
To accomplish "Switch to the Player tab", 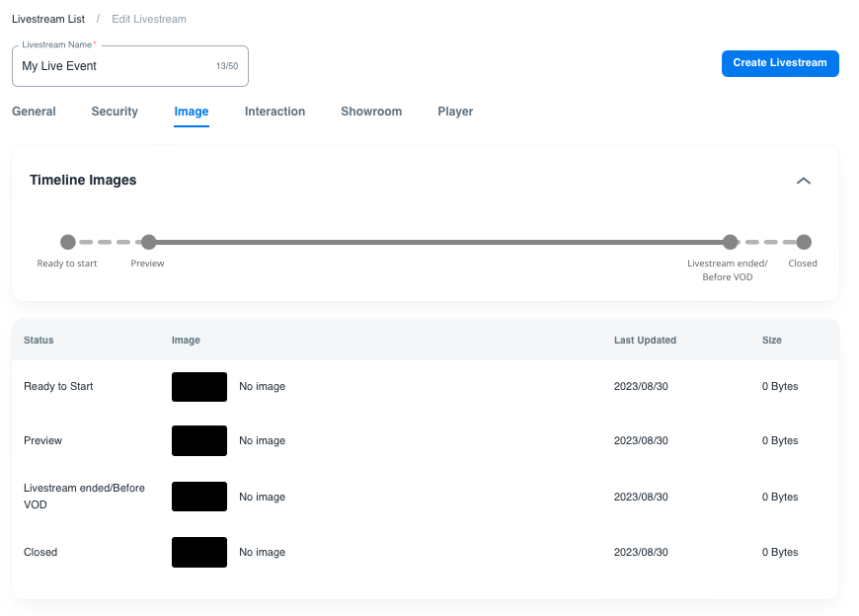I will (x=455, y=112).
